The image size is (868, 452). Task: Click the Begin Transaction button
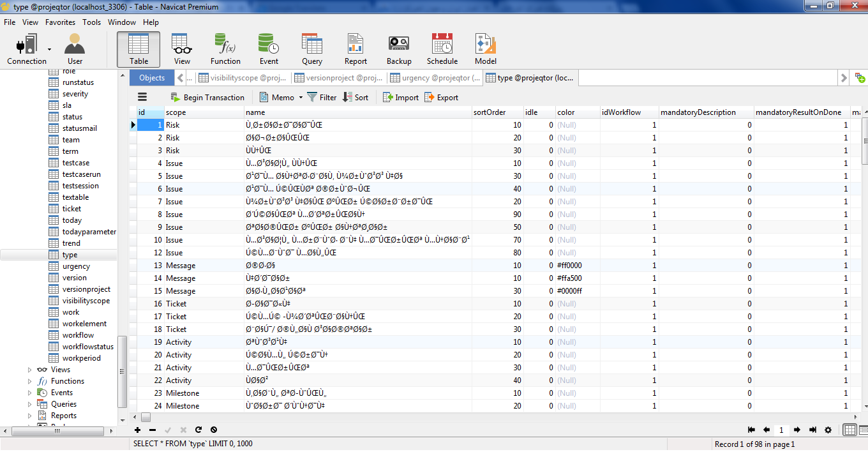click(207, 98)
